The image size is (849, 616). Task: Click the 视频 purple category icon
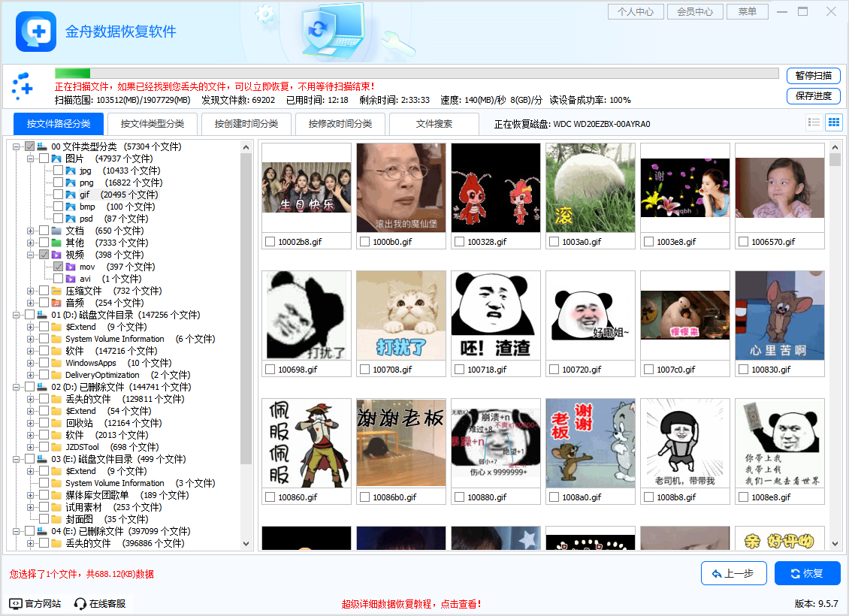pos(56,255)
